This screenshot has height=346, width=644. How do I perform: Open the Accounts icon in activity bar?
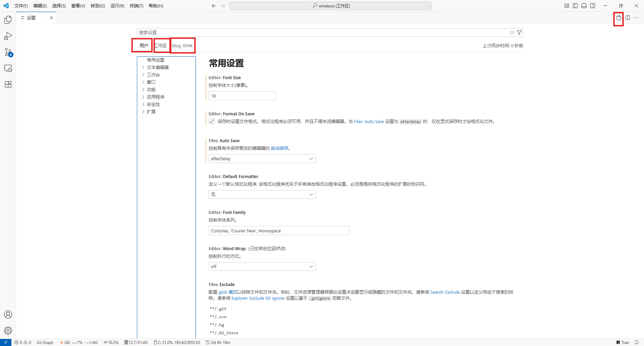pos(8,314)
